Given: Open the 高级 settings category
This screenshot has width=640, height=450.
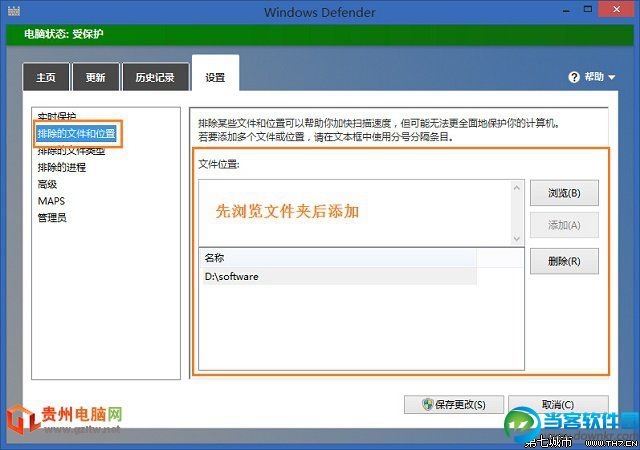Looking at the screenshot, I should 47,184.
